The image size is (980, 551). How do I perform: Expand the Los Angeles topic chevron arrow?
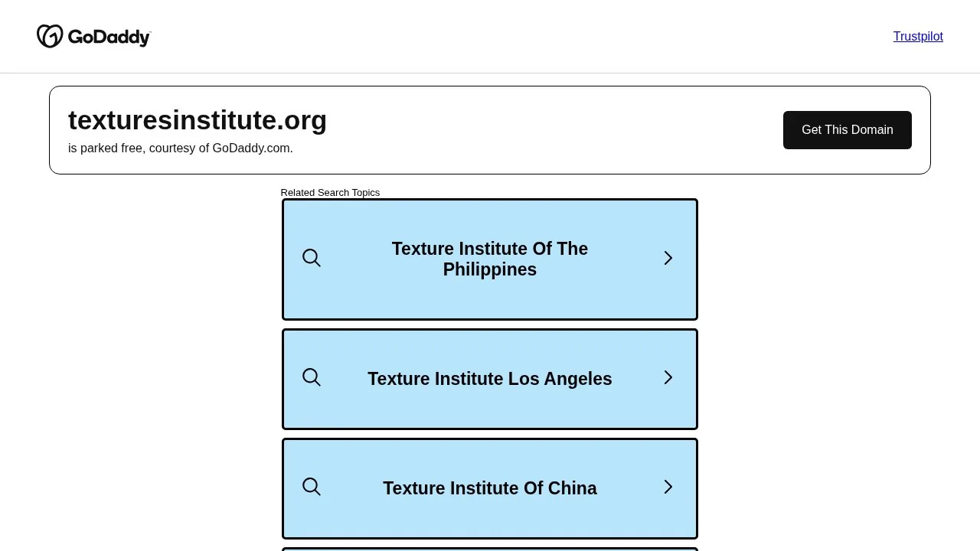point(668,377)
